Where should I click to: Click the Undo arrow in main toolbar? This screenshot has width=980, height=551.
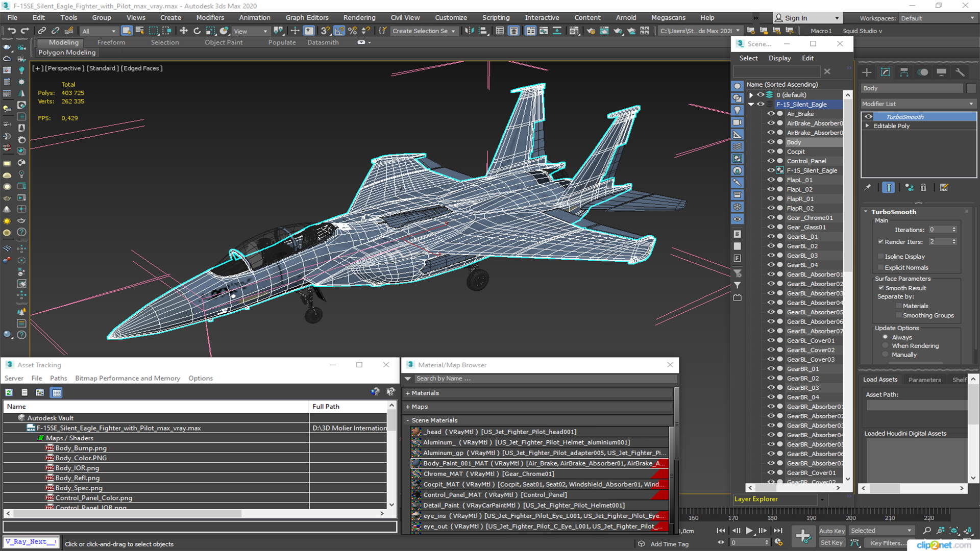[x=12, y=31]
